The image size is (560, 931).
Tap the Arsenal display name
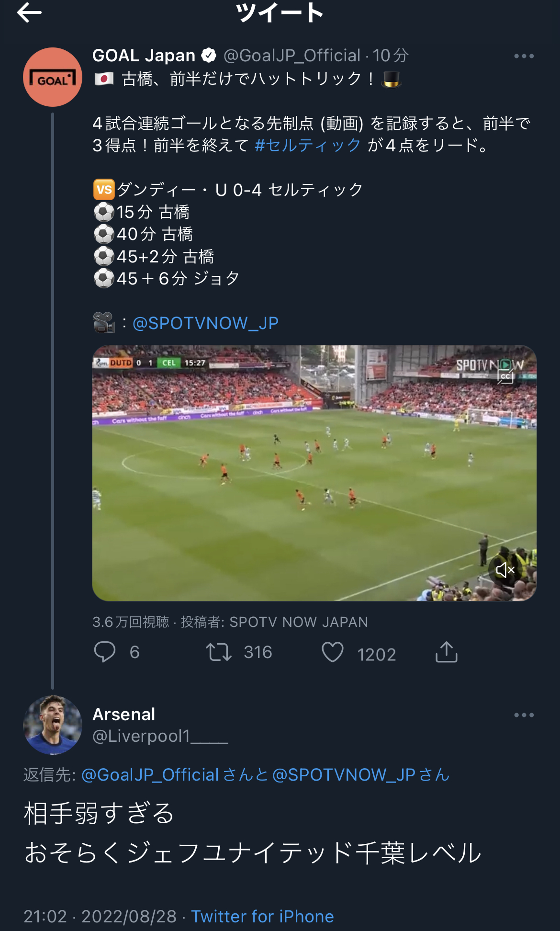coord(124,714)
